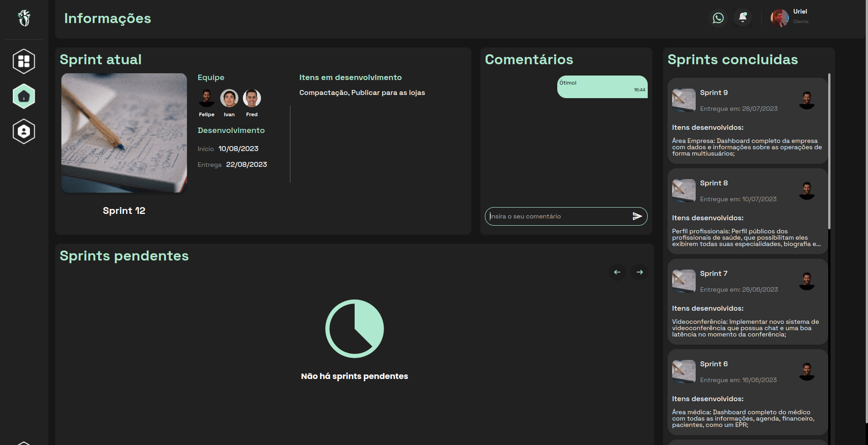This screenshot has width=868, height=445.
Task: Click Ivan's team avatar
Action: pyautogui.click(x=229, y=98)
